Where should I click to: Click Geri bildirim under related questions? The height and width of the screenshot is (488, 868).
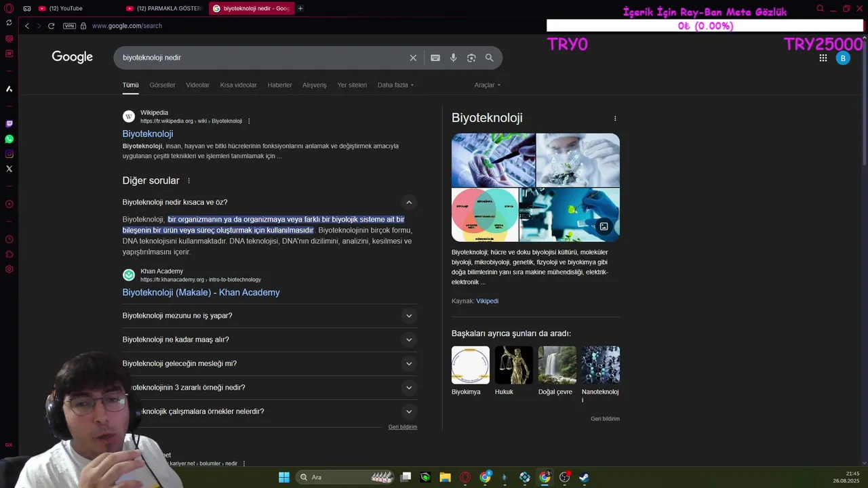(403, 427)
